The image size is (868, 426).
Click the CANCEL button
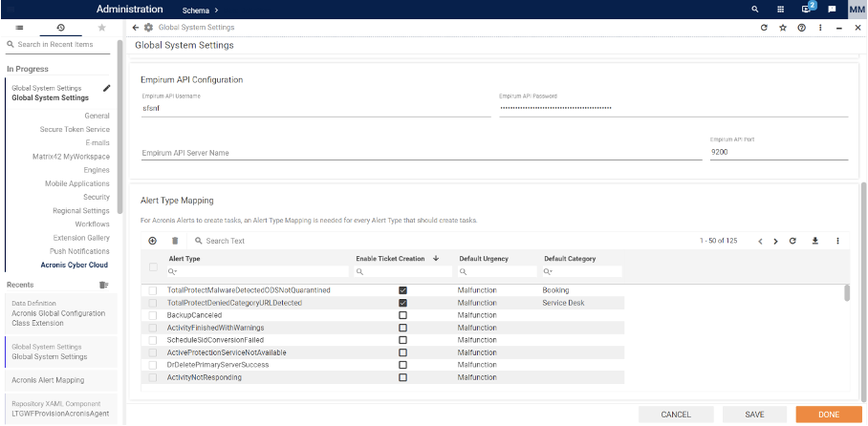tap(676, 415)
